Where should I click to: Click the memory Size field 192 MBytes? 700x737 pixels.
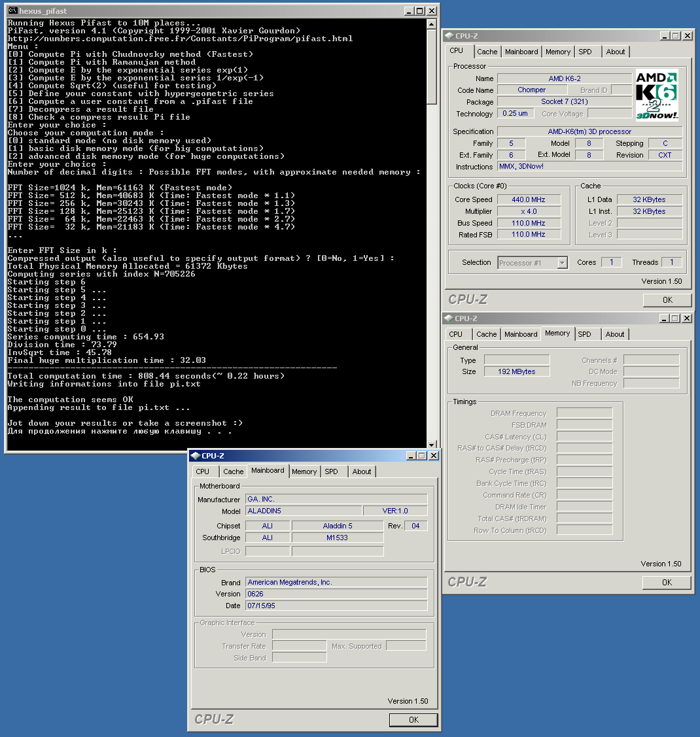point(517,372)
